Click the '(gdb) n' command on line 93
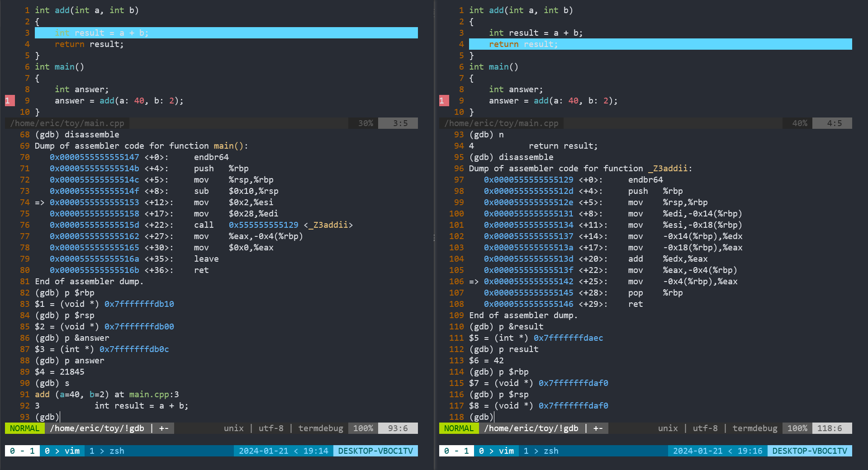Screen dimensions: 868x470 pos(486,135)
